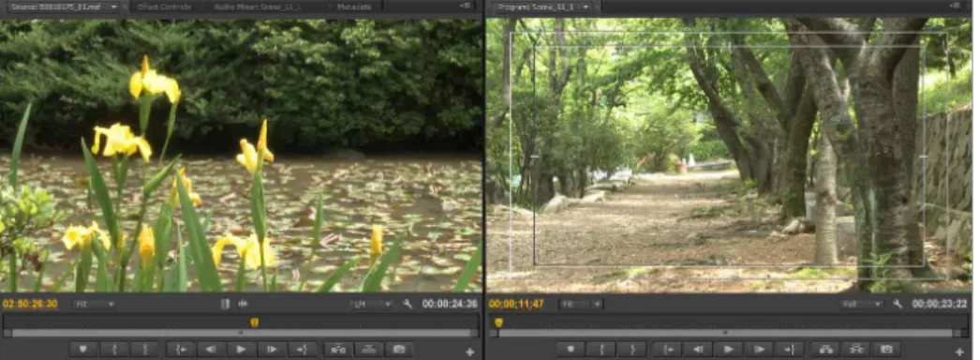Step back one frame in Source monitor
The height and width of the screenshot is (360, 980).
click(x=211, y=350)
